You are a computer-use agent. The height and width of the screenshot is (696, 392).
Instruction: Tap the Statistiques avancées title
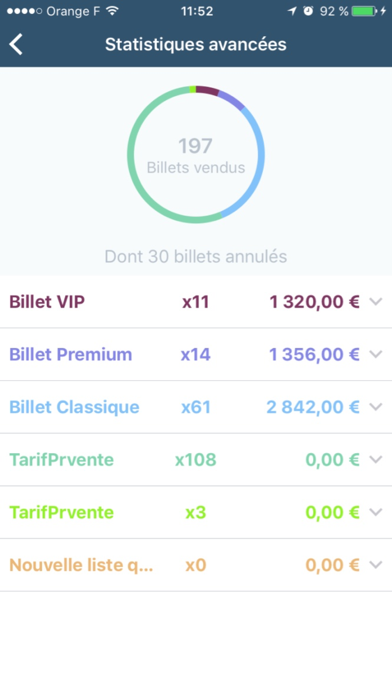pos(196,44)
